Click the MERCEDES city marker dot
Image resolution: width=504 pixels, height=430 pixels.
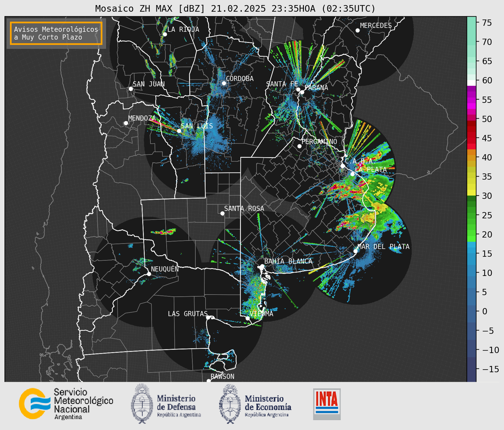tap(358, 31)
